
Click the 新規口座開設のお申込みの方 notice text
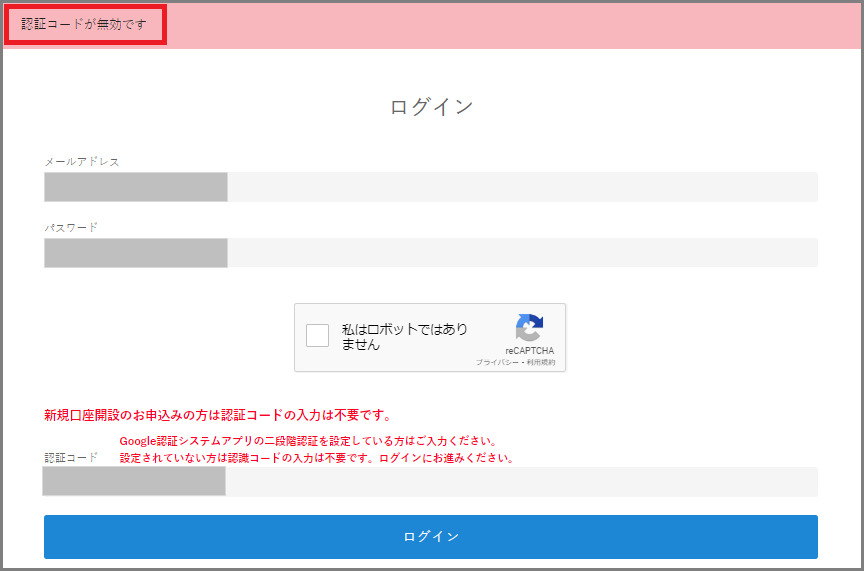click(x=218, y=415)
